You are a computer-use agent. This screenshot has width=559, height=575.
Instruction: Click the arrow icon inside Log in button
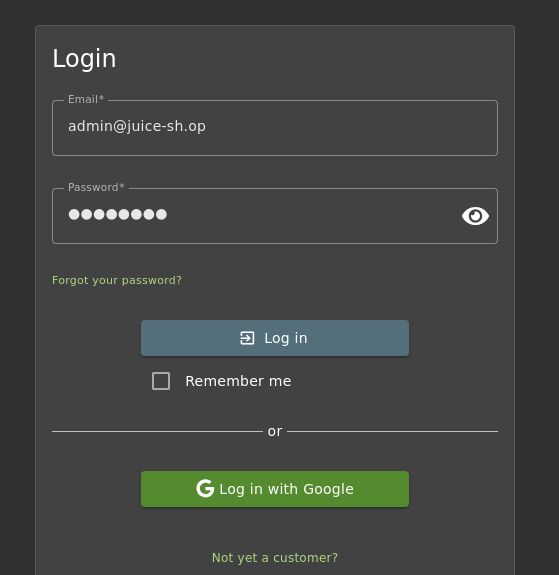click(x=247, y=338)
